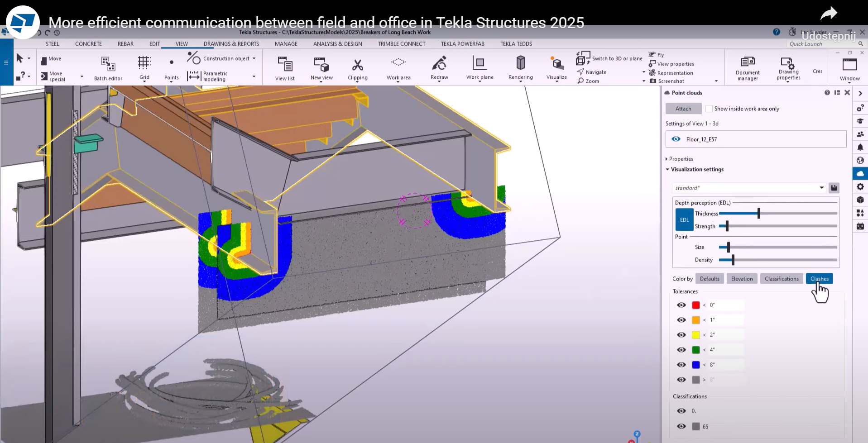Image resolution: width=868 pixels, height=443 pixels.
Task: Toggle the EDL depth perception button
Action: 684,220
